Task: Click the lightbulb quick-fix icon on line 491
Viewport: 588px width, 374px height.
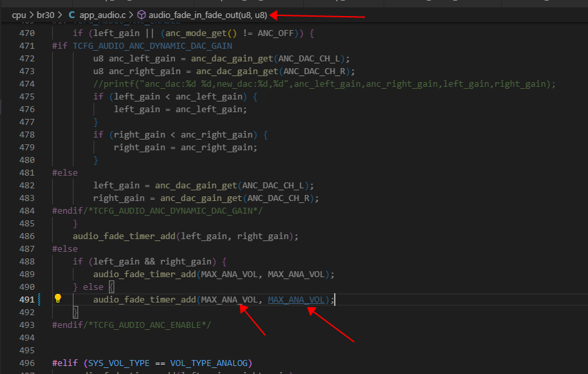Action: (57, 299)
